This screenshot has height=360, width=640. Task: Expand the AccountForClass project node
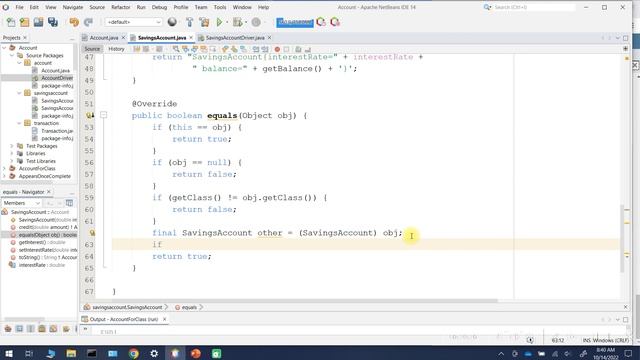[4, 169]
